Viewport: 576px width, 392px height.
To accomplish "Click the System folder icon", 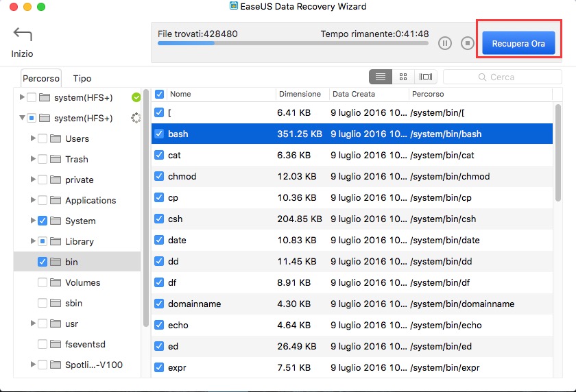I will [56, 221].
